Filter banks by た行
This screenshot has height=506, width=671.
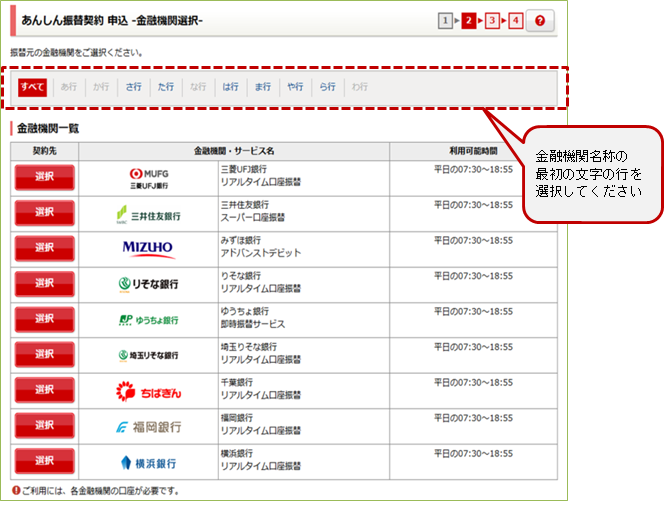tap(166, 87)
